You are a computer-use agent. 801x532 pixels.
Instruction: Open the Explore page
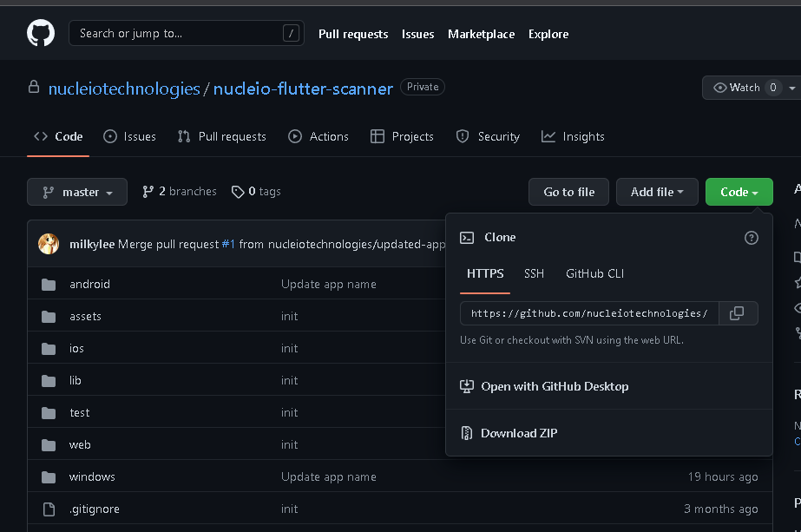[x=548, y=34]
